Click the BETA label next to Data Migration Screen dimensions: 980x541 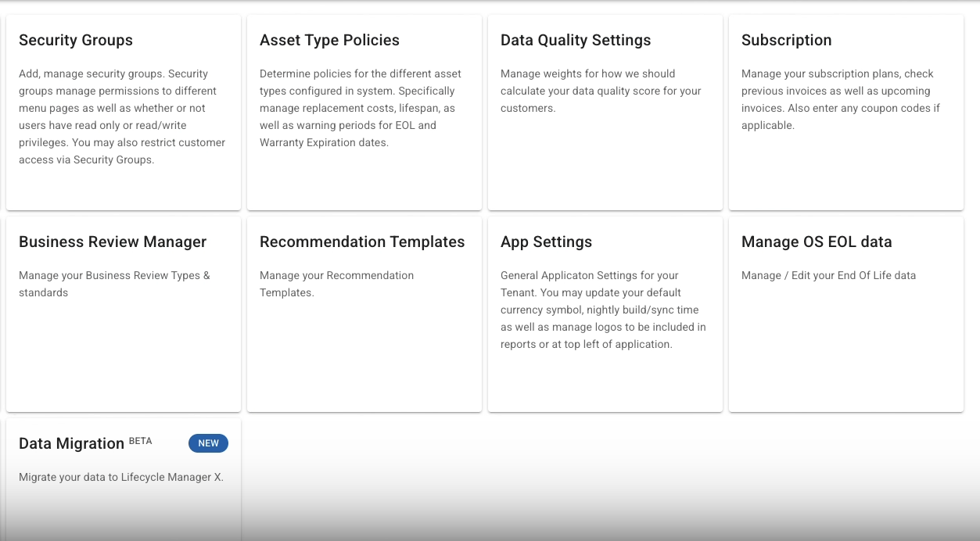pos(139,439)
